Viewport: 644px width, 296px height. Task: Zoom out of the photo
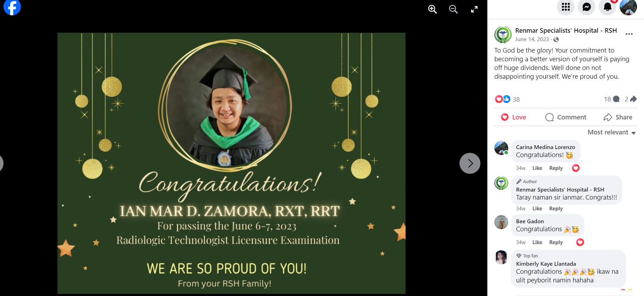(453, 9)
